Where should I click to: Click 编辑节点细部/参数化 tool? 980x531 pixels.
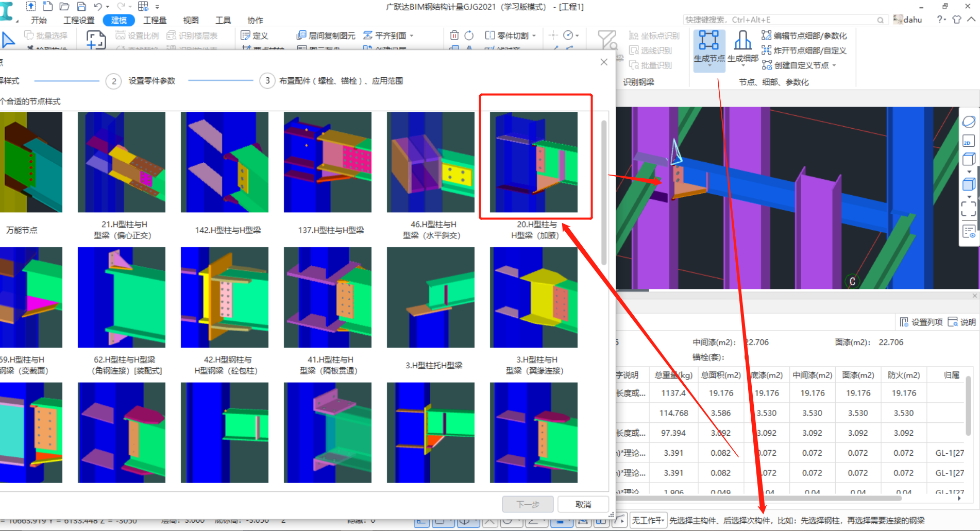point(804,36)
